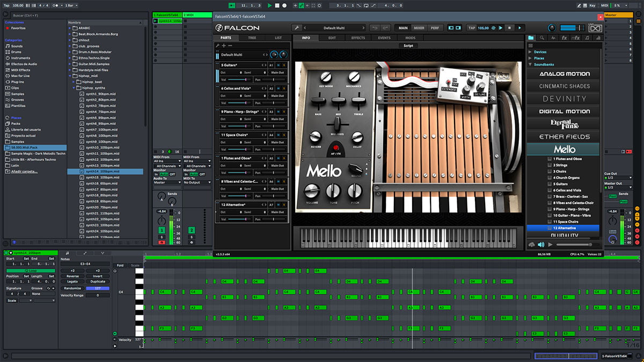Expand the ARABIC folder

70,27
